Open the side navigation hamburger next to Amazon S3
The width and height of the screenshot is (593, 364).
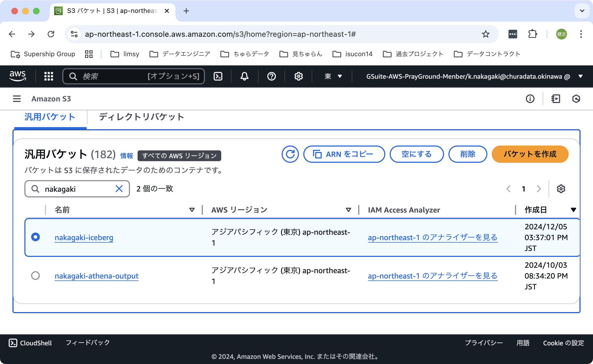[17, 99]
